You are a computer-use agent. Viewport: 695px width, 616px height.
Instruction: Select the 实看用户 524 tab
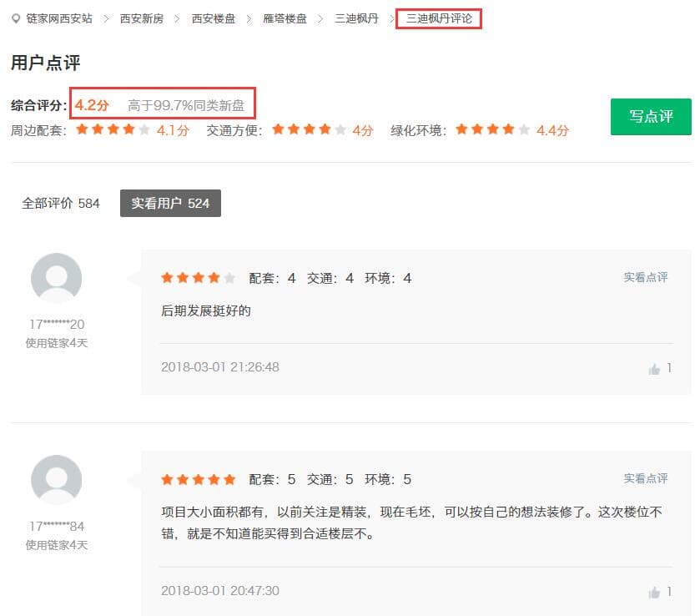[x=170, y=203]
